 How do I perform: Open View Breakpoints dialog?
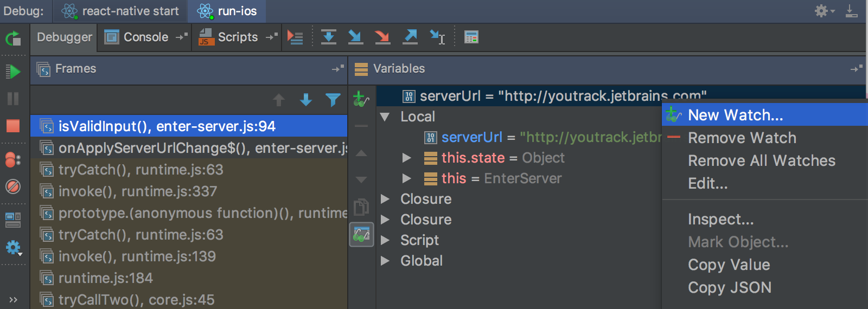pos(13,160)
